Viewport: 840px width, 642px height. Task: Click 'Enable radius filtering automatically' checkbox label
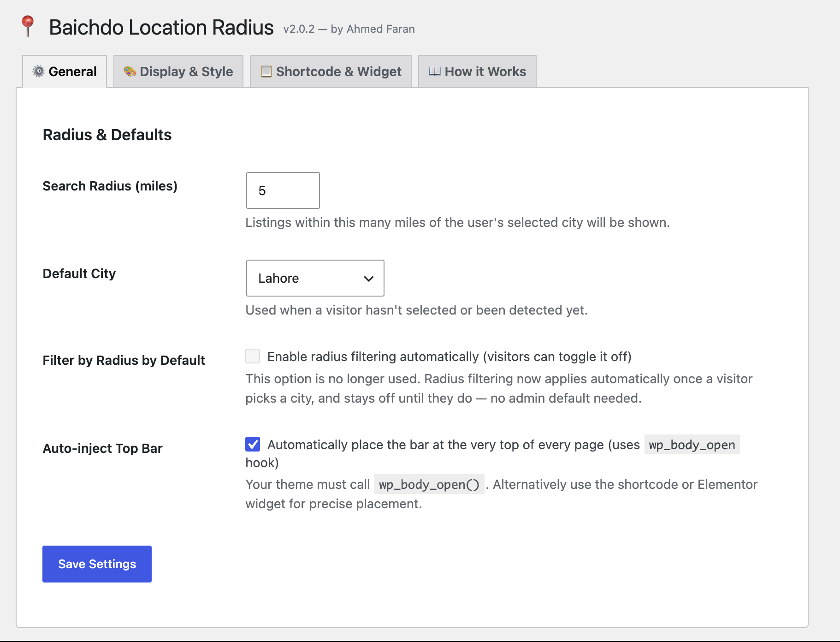tap(450, 357)
